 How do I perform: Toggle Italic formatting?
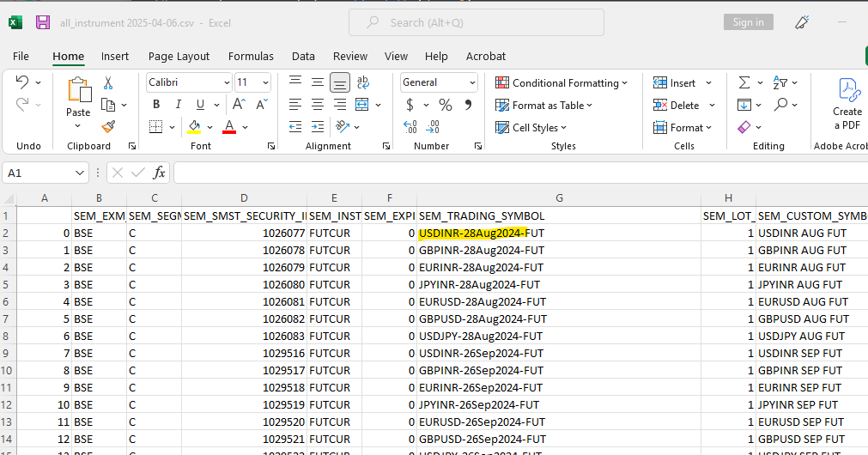coord(179,104)
